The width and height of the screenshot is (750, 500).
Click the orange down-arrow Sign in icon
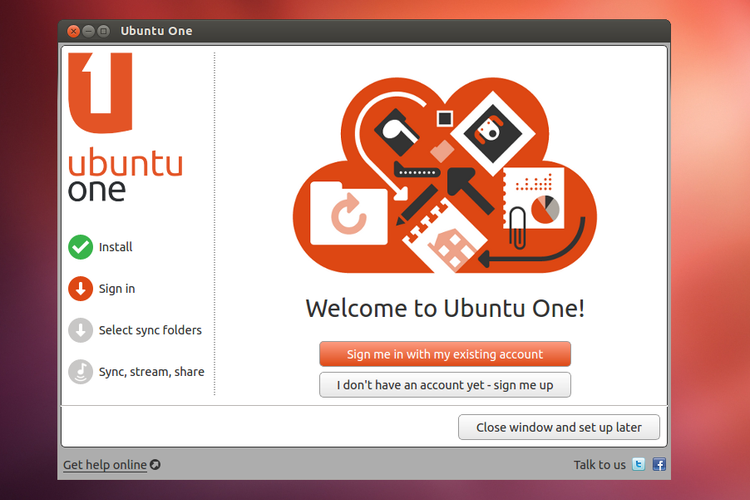[80, 289]
